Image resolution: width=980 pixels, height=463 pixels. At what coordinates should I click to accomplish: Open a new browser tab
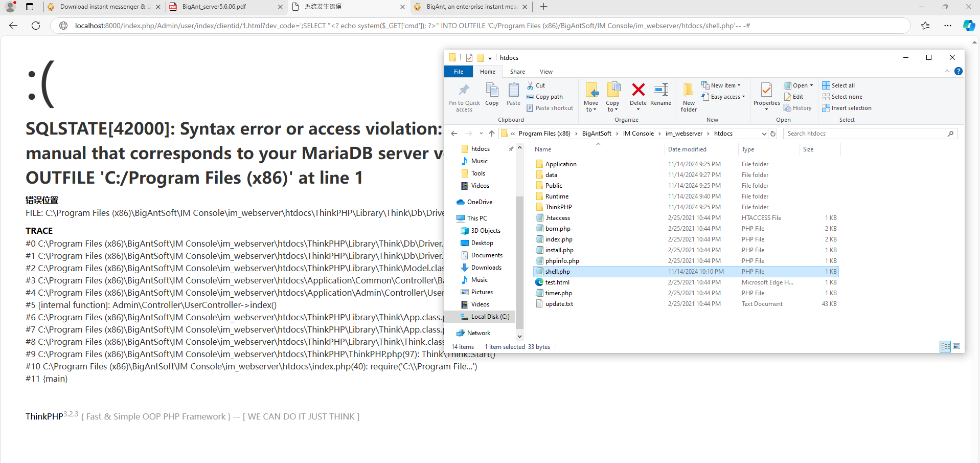click(543, 7)
